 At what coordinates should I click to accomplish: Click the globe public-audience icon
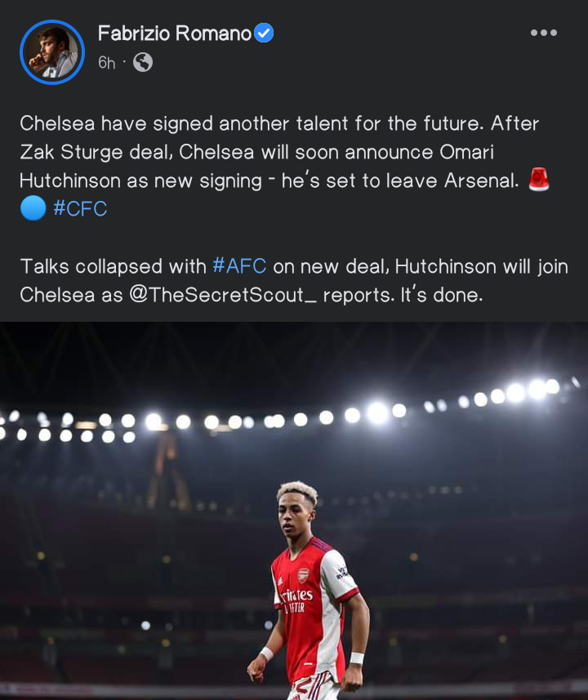143,62
